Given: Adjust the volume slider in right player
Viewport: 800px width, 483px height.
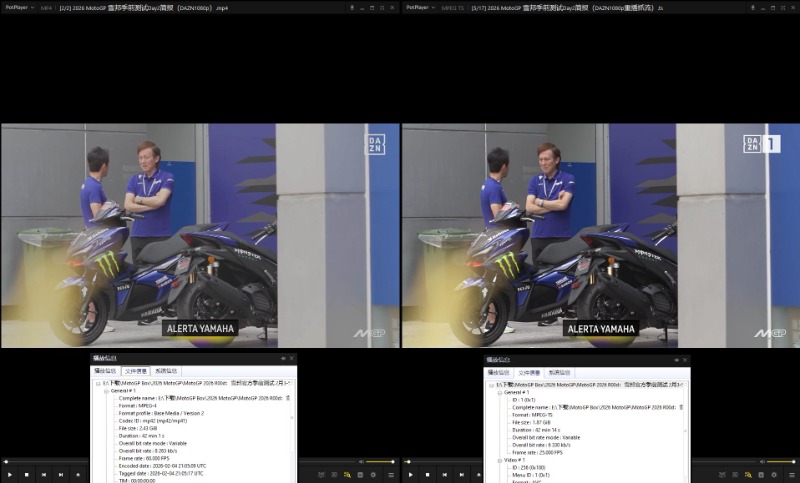Looking at the screenshot, I should 780,461.
